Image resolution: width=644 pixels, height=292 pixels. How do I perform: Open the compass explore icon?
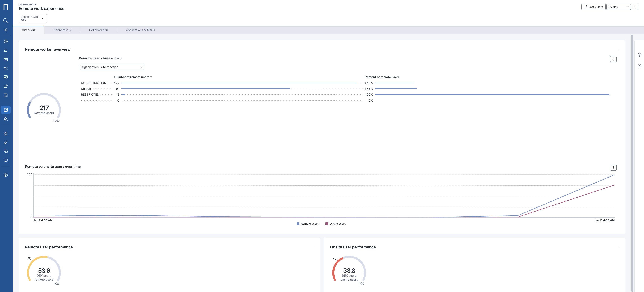(x=6, y=41)
